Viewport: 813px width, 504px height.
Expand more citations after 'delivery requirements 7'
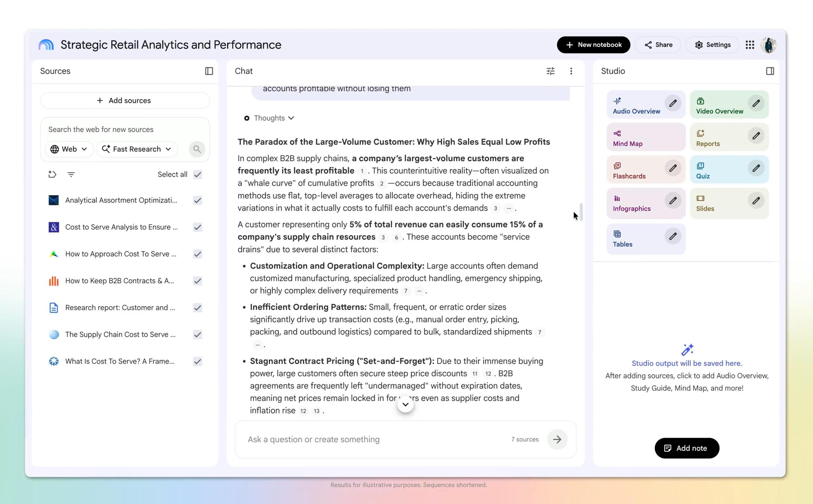point(419,291)
